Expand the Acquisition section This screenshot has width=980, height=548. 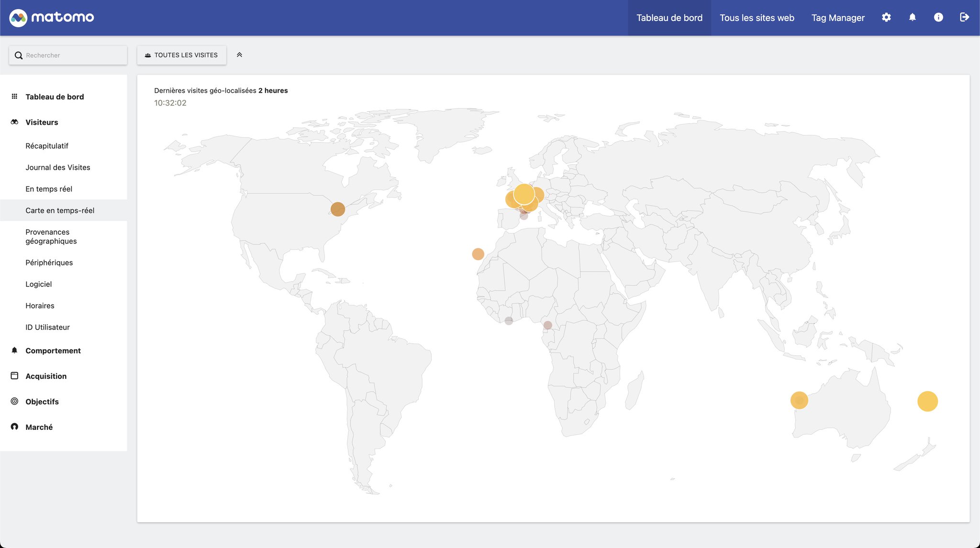pyautogui.click(x=45, y=376)
